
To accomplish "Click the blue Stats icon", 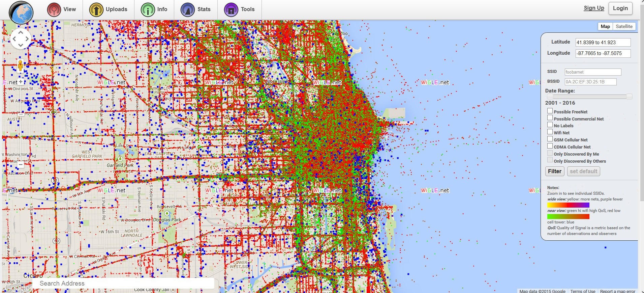I will [x=188, y=9].
